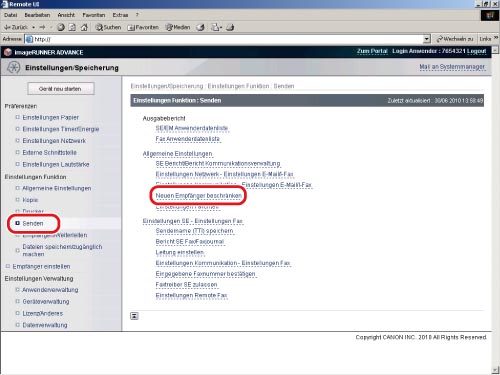Open the Zurück button dropdown arrow
The width and height of the screenshot is (500, 375).
pyautogui.click(x=34, y=27)
